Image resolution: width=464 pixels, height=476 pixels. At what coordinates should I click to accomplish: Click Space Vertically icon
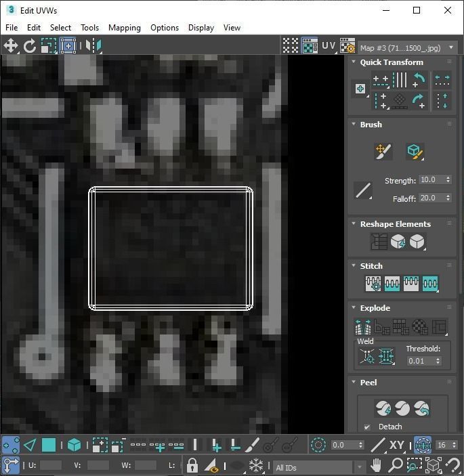[x=442, y=101]
